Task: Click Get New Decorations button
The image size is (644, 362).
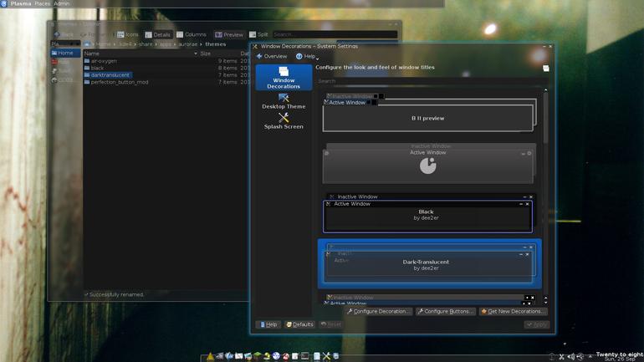Action: pyautogui.click(x=514, y=311)
